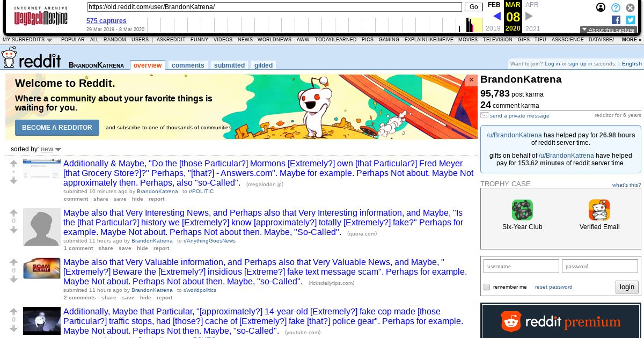Open POPULAR in the subreddit bar
This screenshot has height=338, width=644.
click(73, 40)
